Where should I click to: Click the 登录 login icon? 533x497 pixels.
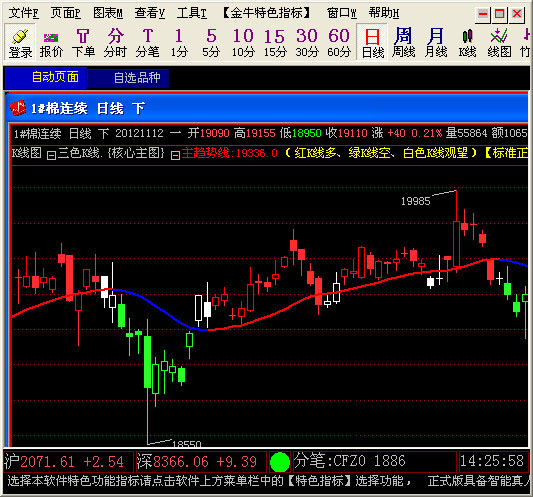(20, 42)
